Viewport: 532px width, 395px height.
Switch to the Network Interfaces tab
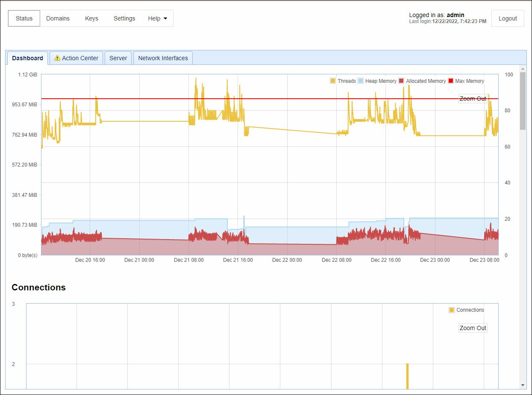163,58
